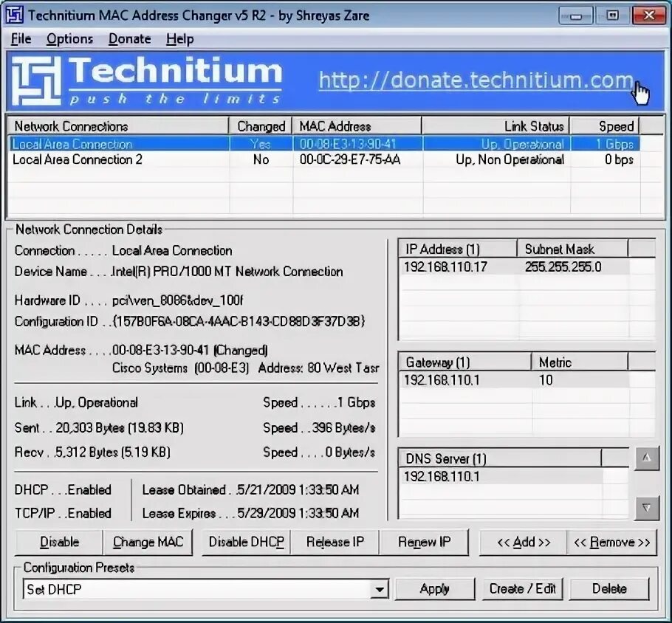Click the Disable connection button
Image resolution: width=672 pixels, height=623 pixels.
59,542
